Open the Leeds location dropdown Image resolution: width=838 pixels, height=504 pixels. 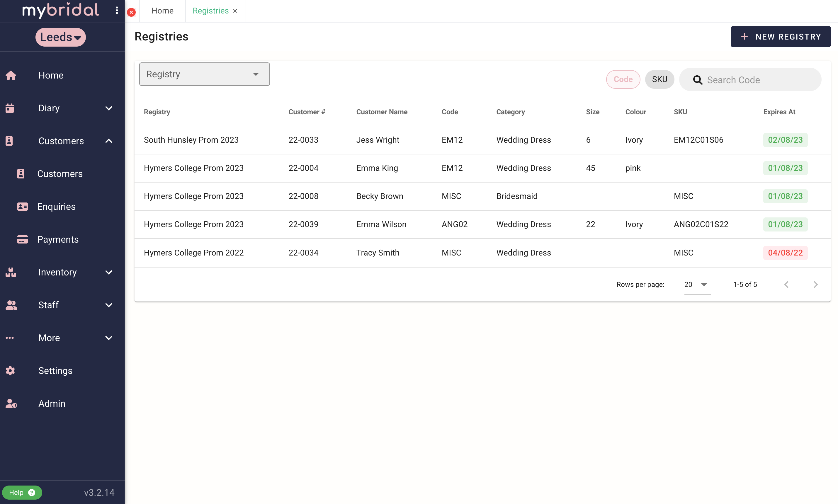click(60, 37)
